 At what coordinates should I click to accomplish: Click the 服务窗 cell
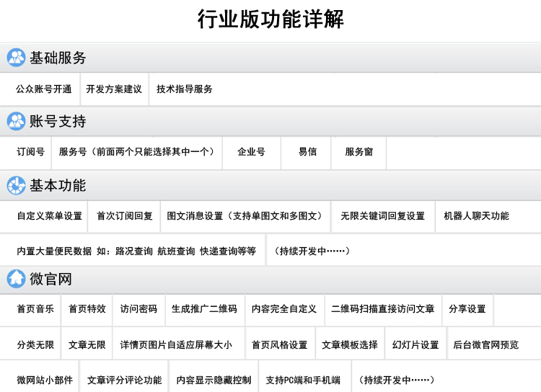(359, 152)
